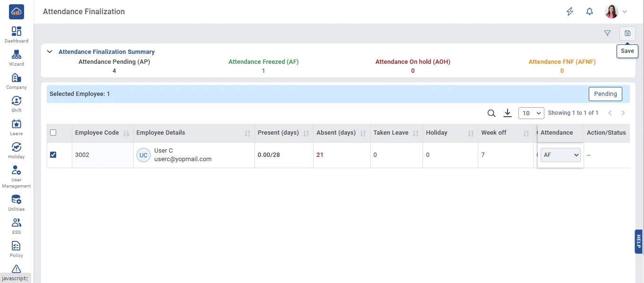Open the HELP side tab
Viewport: 644px width, 283px height.
(x=638, y=241)
